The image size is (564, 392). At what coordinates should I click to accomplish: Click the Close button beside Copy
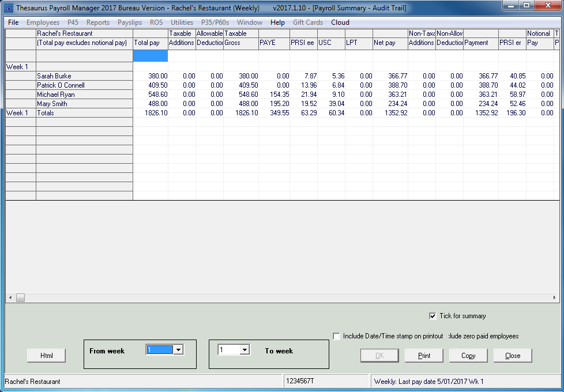513,356
